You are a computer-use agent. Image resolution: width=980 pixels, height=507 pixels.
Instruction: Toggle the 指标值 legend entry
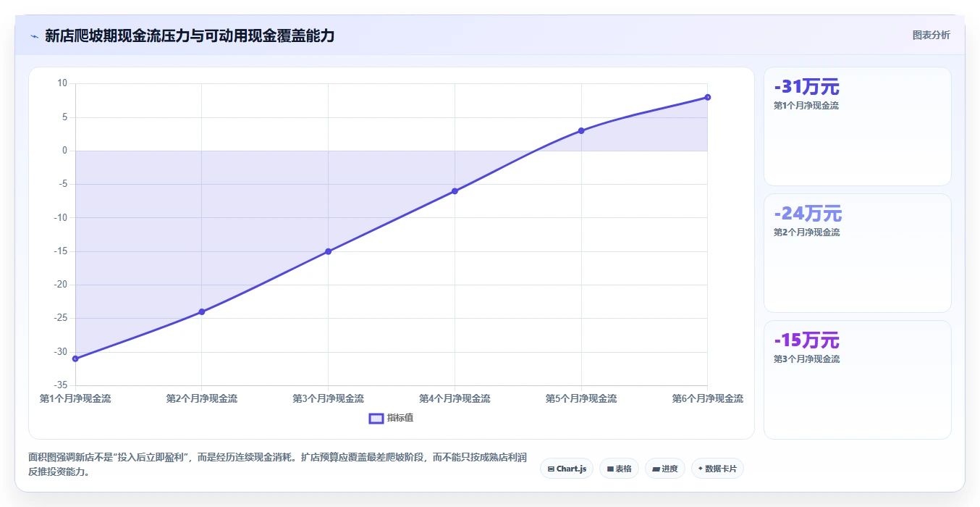[392, 418]
